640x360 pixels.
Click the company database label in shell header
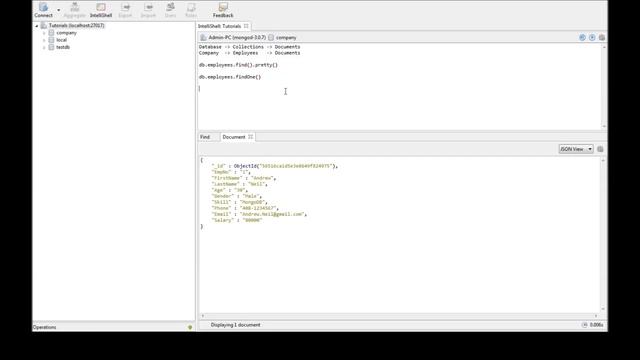tap(286, 38)
